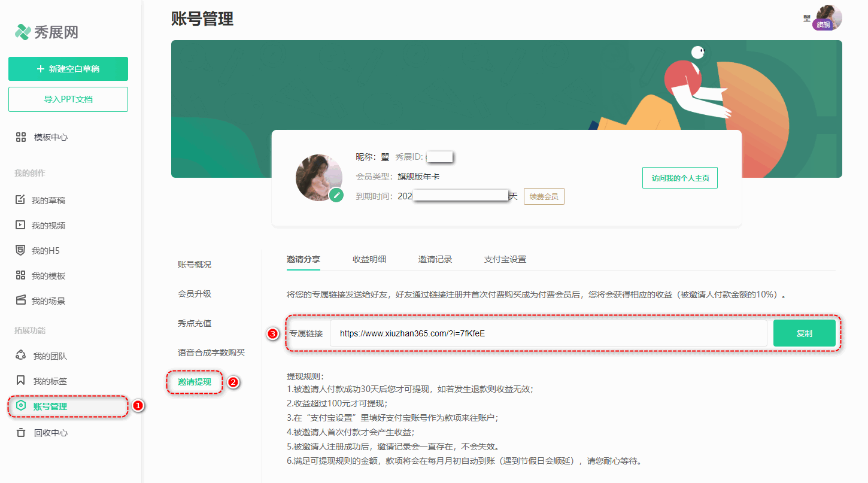
Task: Open the user avatar at top right
Action: [829, 18]
